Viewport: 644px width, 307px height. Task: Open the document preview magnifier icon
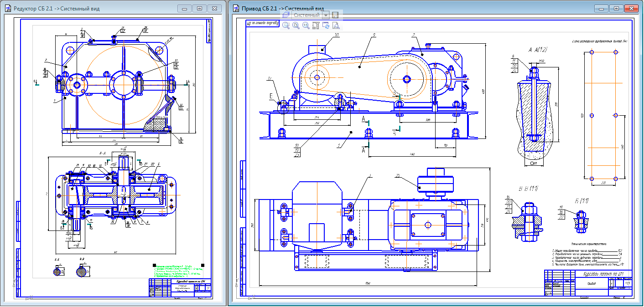pos(336,26)
